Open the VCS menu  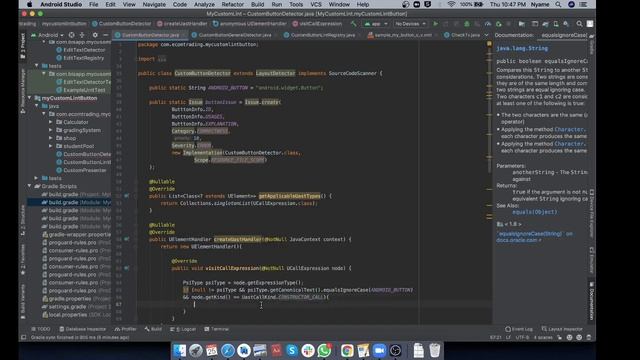point(316,4)
